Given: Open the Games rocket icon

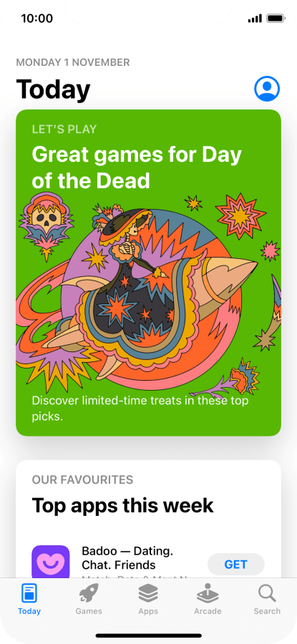Looking at the screenshot, I should [89, 593].
